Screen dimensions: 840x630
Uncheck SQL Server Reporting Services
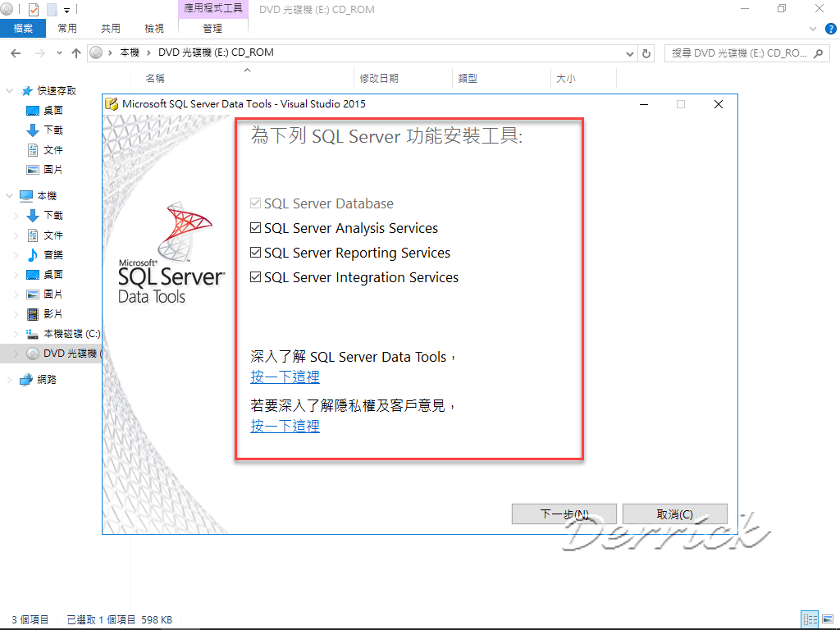[255, 253]
